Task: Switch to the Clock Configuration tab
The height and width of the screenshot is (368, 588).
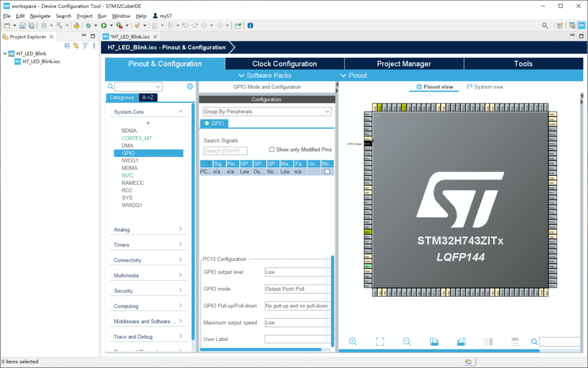Action: pyautogui.click(x=285, y=64)
